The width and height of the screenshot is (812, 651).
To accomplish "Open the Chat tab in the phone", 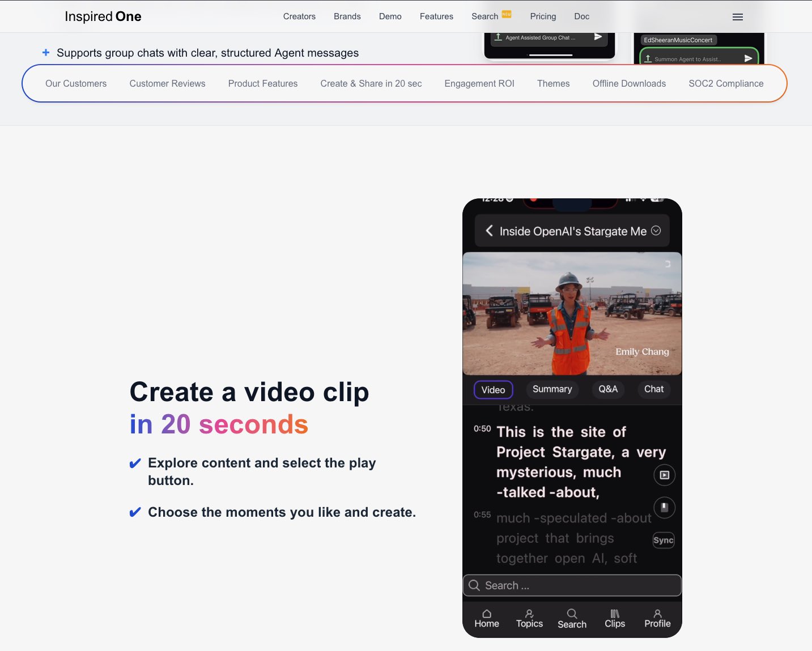I will (x=653, y=389).
